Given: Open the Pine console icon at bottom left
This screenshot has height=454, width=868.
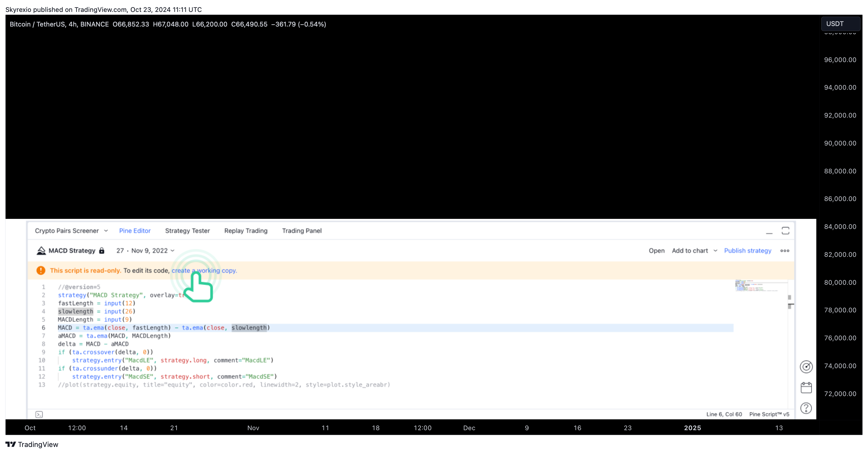Looking at the screenshot, I should coord(39,414).
